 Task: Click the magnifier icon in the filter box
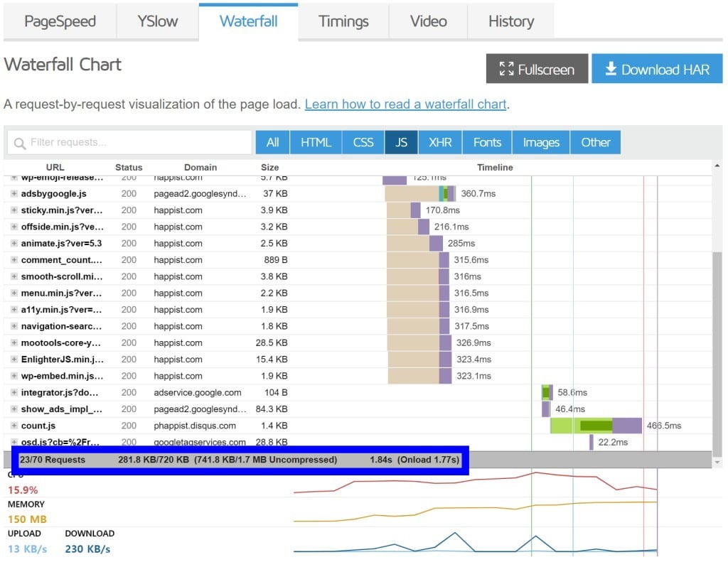[20, 143]
